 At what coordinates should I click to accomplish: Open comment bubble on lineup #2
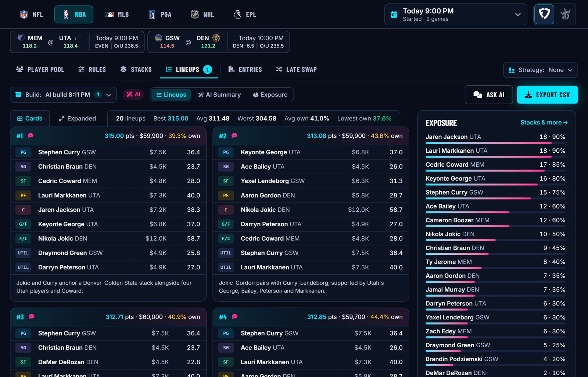[234, 135]
